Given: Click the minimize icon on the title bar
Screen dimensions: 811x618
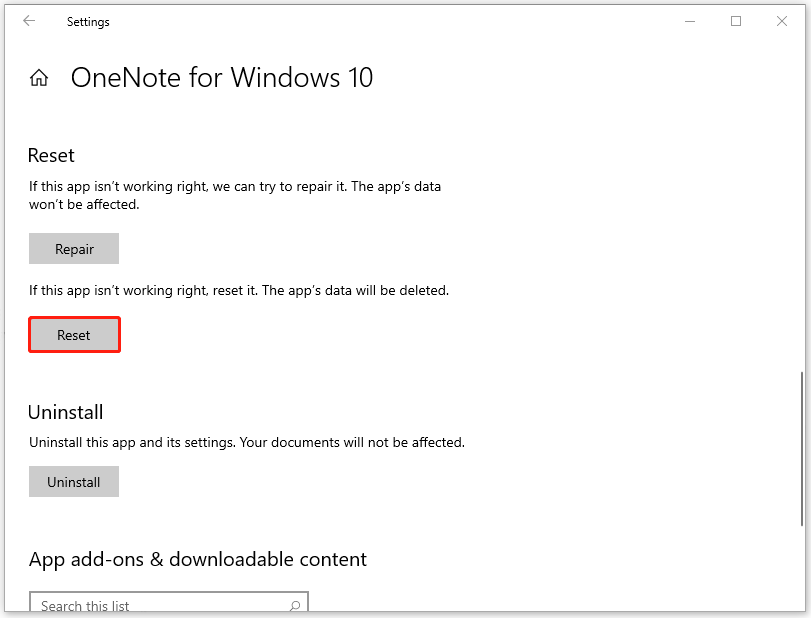Looking at the screenshot, I should (690, 21).
